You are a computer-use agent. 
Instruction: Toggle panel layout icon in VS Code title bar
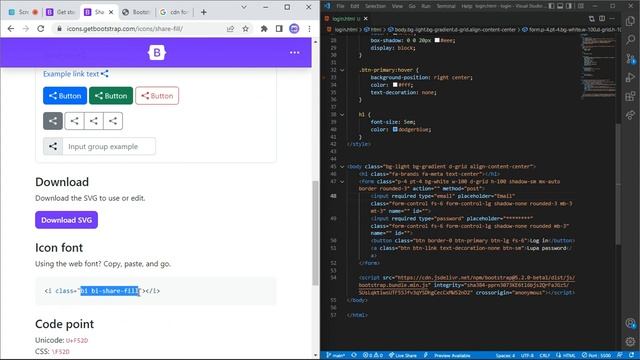pos(560,6)
